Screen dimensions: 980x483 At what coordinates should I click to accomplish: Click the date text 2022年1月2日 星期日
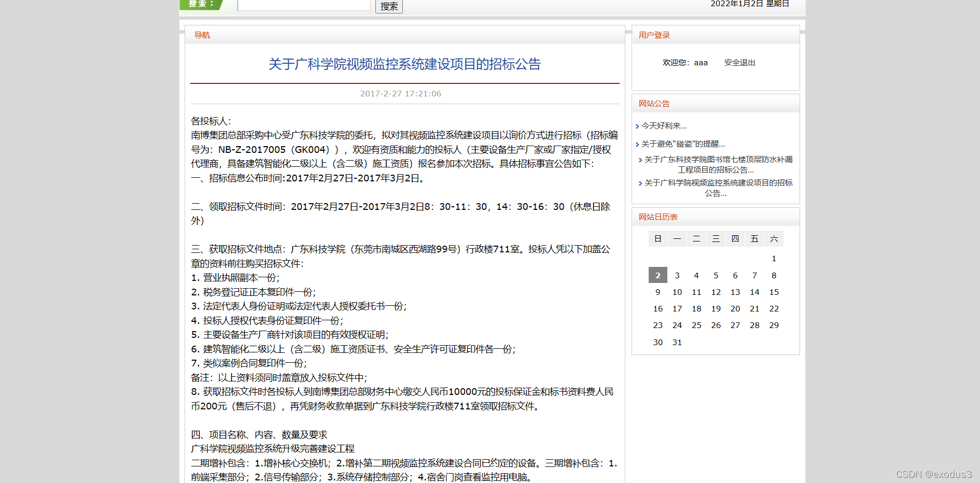click(x=750, y=4)
